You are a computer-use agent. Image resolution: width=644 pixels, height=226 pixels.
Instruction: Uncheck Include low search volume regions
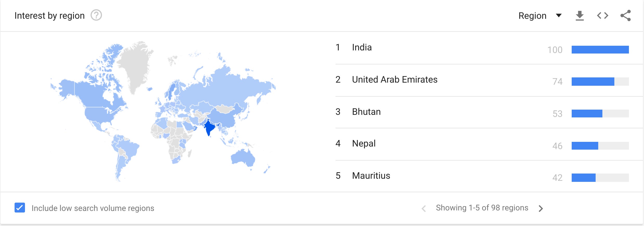(20, 208)
